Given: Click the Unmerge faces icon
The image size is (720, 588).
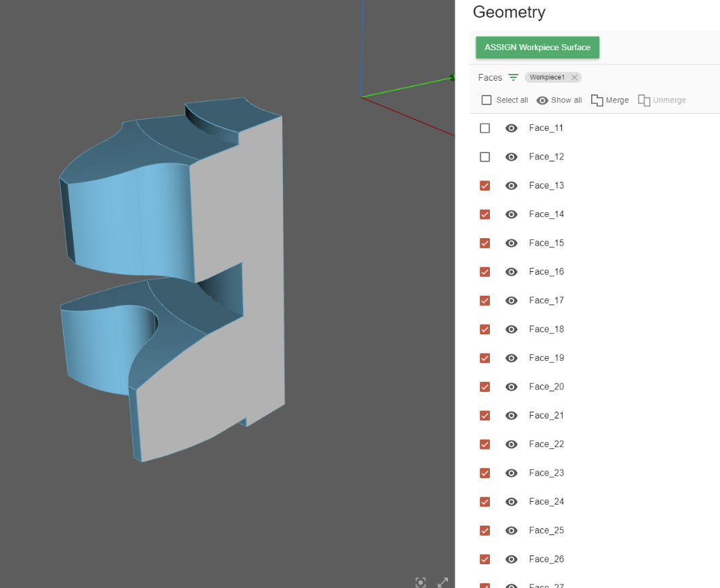Looking at the screenshot, I should point(644,100).
